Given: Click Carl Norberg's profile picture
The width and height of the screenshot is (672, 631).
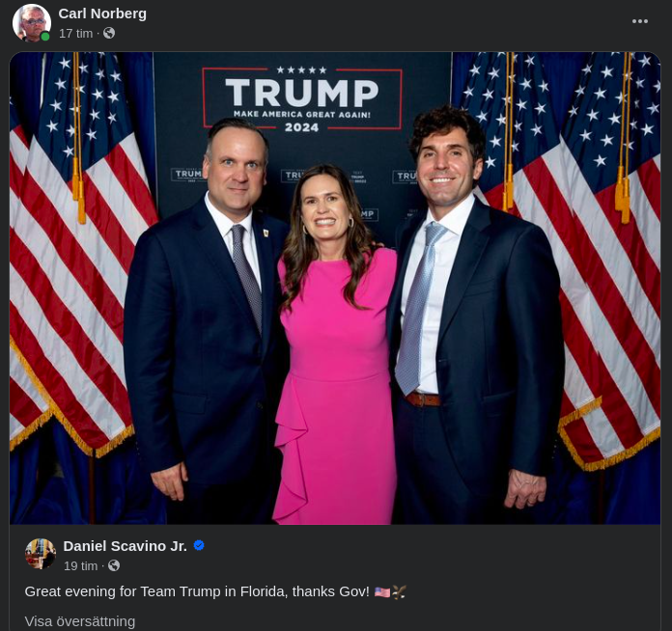Looking at the screenshot, I should click(x=31, y=22).
